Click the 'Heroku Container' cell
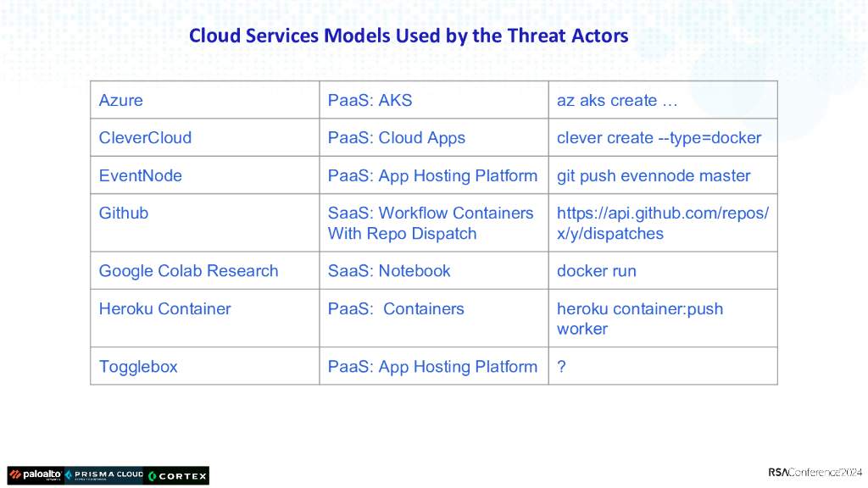 (205, 319)
